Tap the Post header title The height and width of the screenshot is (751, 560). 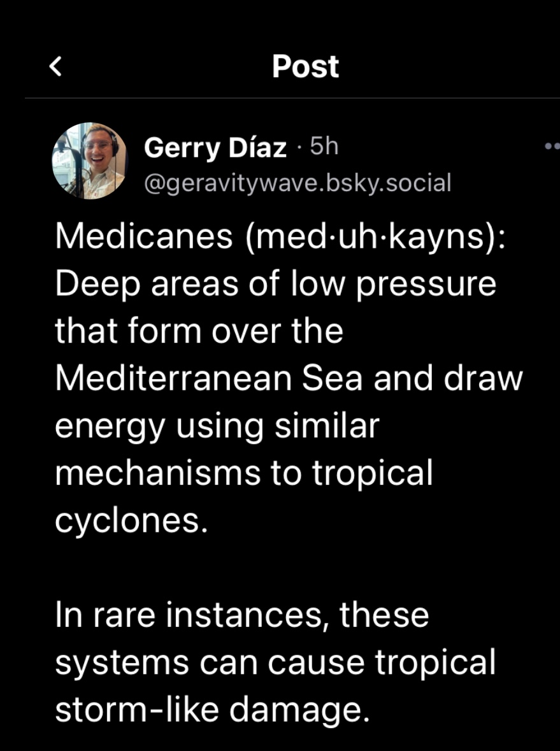pos(305,66)
